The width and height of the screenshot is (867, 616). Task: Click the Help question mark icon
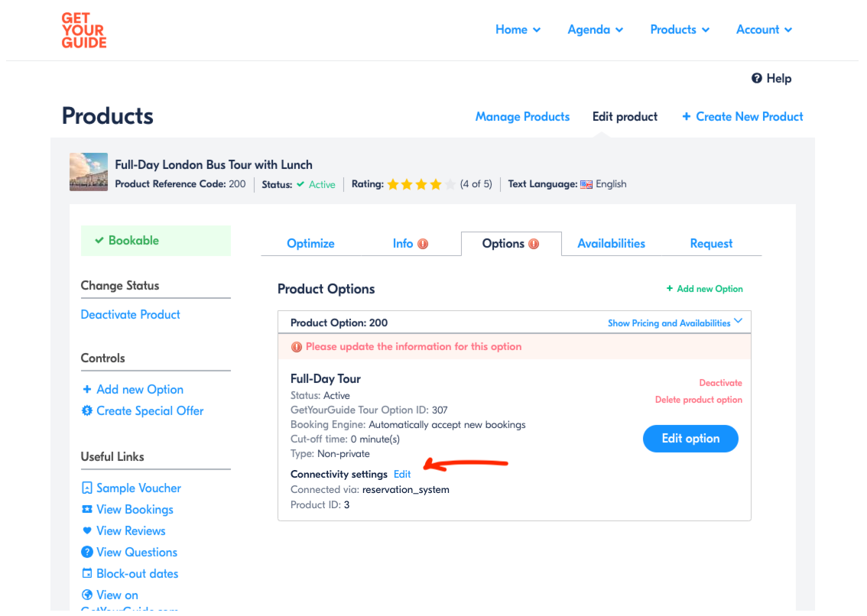click(756, 79)
